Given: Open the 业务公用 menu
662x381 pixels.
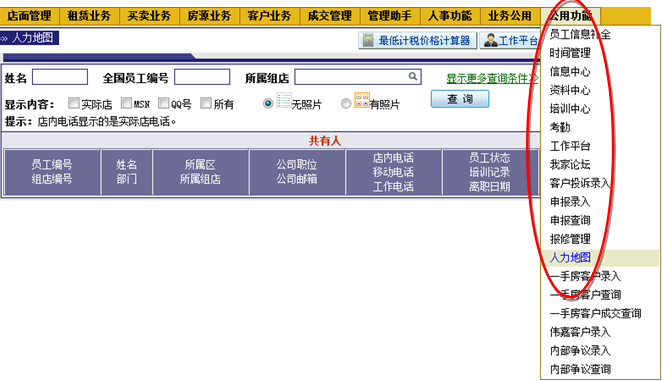Looking at the screenshot, I should 510,16.
